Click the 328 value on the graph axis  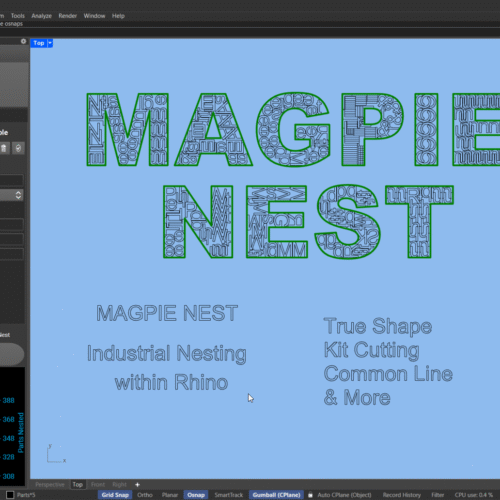point(8,457)
